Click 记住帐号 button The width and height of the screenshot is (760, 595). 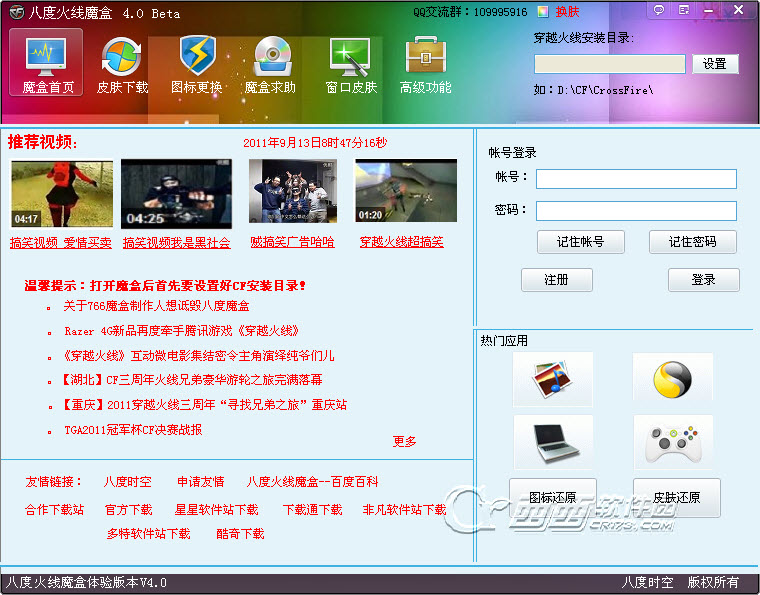[x=581, y=242]
